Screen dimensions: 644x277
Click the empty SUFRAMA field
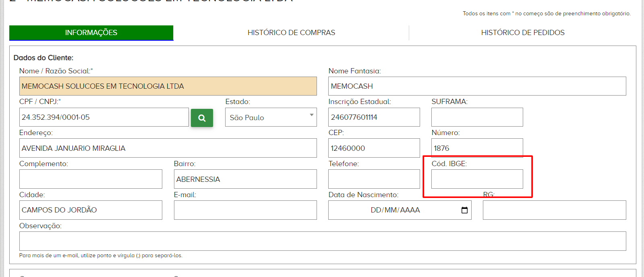[477, 117]
